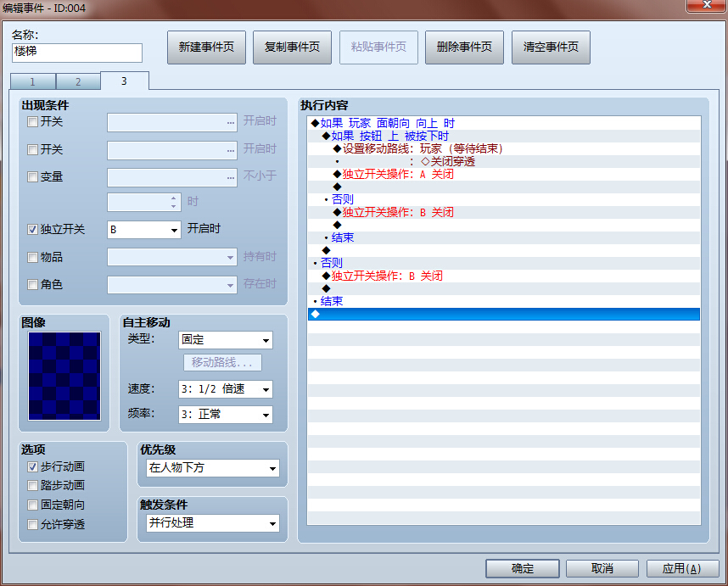Image resolution: width=728 pixels, height=586 pixels.
Task: Enable the first 开关 condition checkbox
Action: [x=32, y=122]
